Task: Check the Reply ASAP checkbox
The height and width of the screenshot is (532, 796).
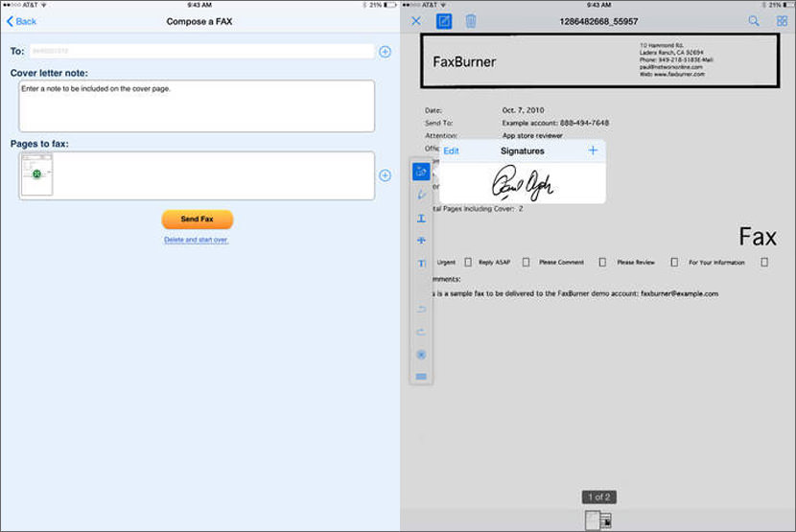Action: tap(526, 263)
